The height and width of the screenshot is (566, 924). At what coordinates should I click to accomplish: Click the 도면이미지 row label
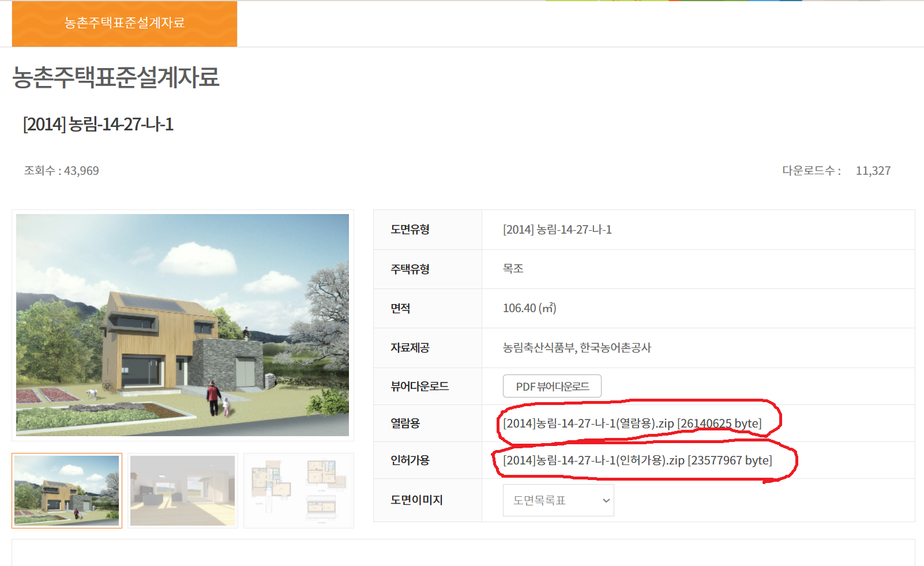tap(416, 500)
